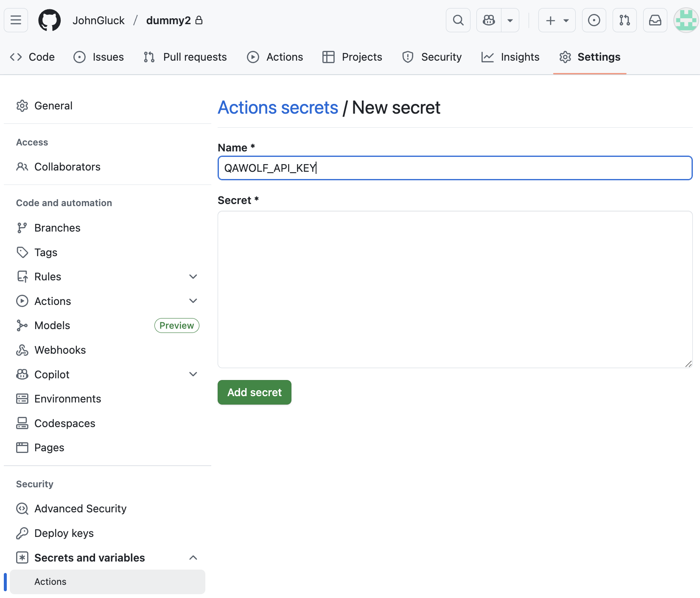Click the Actions secrets breadcrumb link
Image resolution: width=700 pixels, height=598 pixels.
coord(278,108)
